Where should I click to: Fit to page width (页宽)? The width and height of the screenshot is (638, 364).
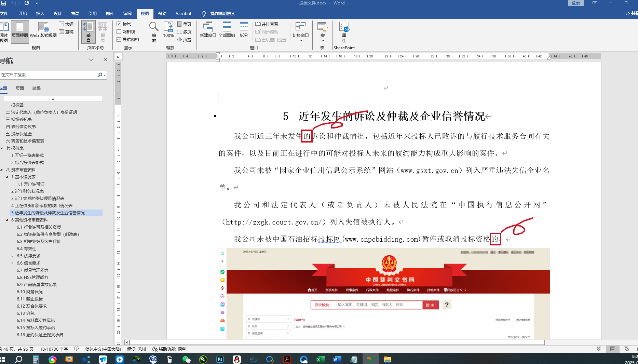pos(185,40)
